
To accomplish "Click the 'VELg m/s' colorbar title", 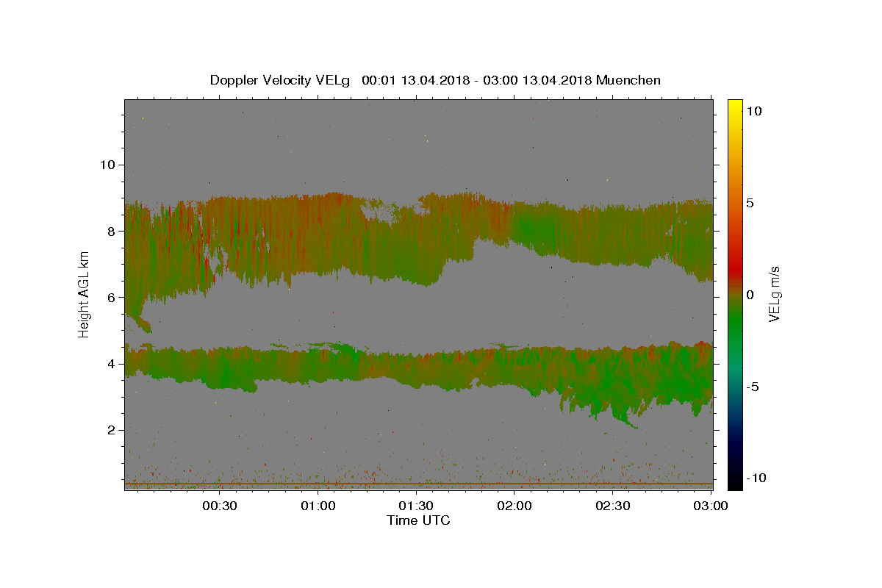I will coord(775,294).
